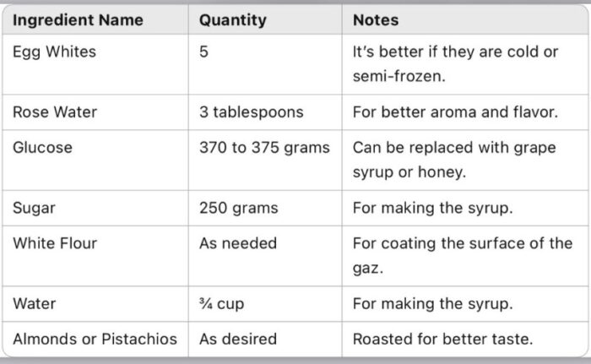Select the White Flour cell
591x364 pixels.
(54, 243)
